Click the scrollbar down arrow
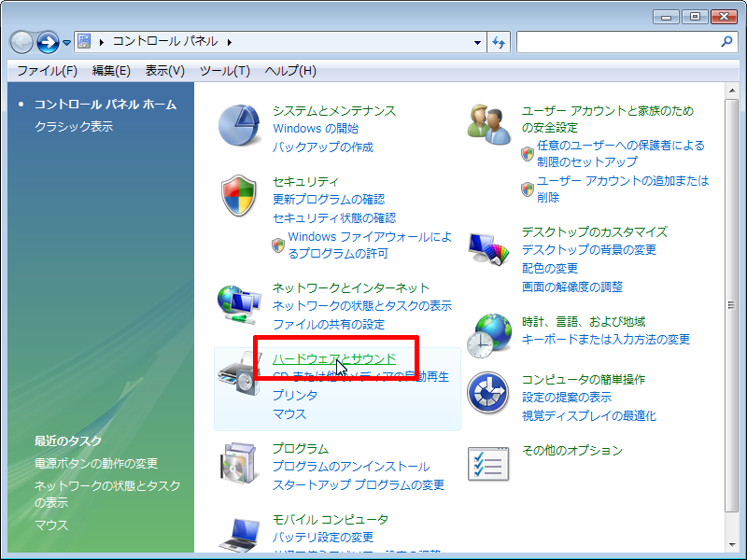This screenshot has width=747, height=560. pyautogui.click(x=732, y=545)
